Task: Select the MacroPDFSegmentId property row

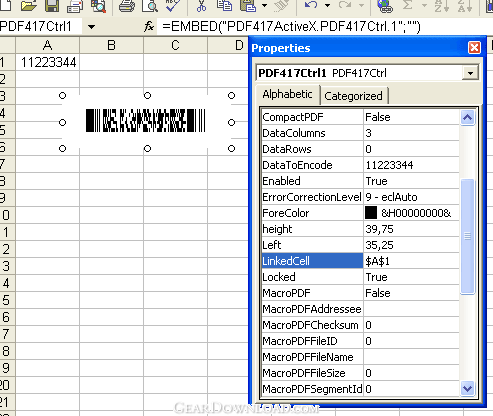Action: pyautogui.click(x=360, y=389)
